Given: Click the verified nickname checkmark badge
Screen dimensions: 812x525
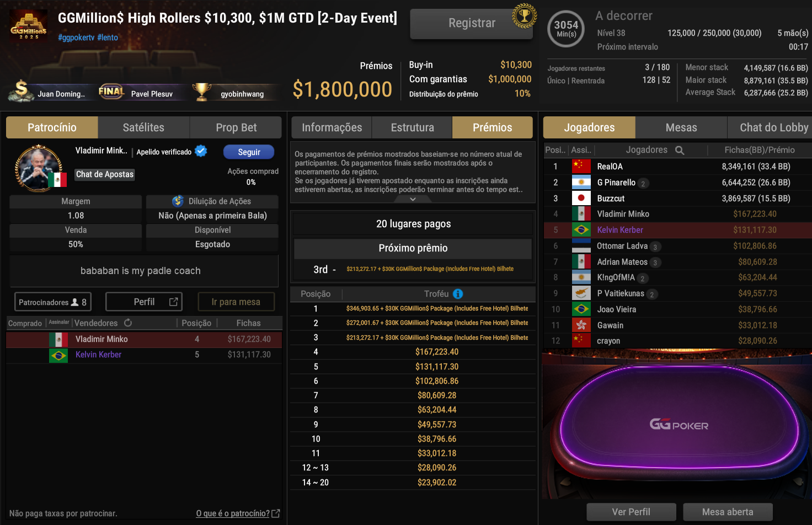Looking at the screenshot, I should (201, 151).
